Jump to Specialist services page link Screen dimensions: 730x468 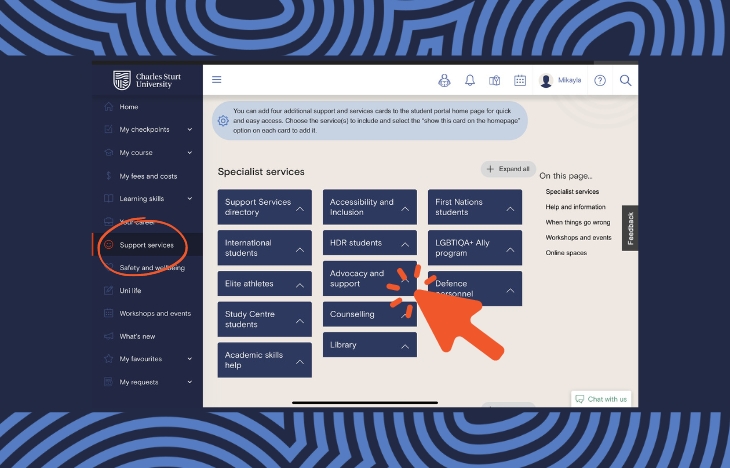(x=572, y=191)
